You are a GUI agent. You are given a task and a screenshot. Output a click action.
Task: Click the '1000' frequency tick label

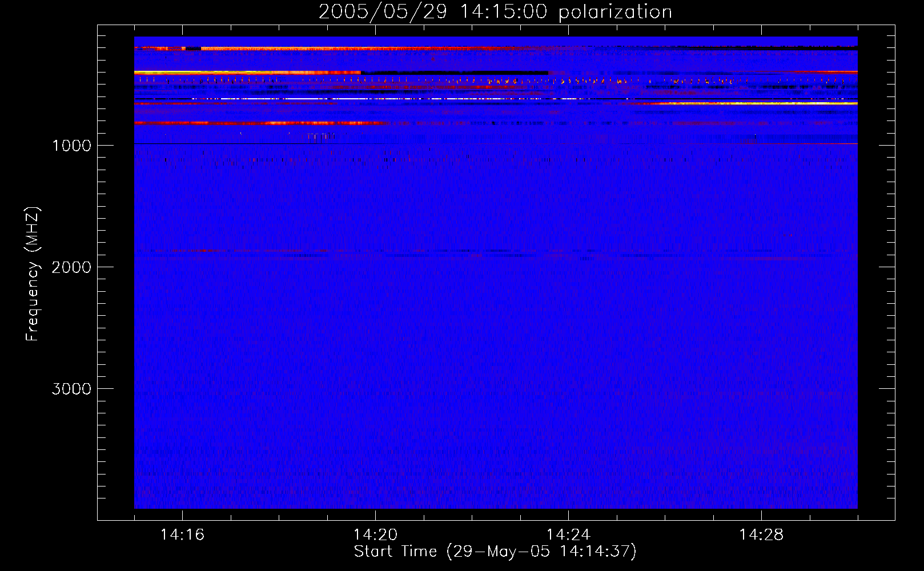click(71, 146)
